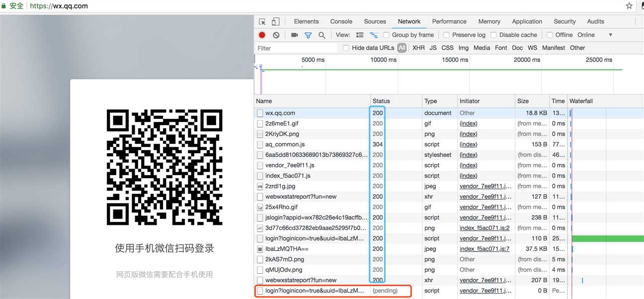Toggle the network filter funnel icon
Viewport: 644px width, 299px height.
coord(308,35)
